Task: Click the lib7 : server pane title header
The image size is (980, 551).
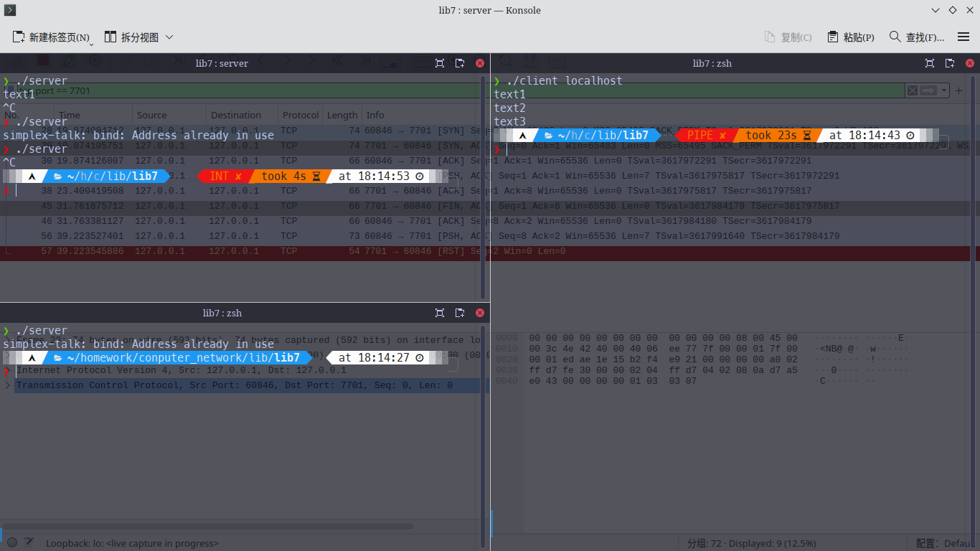Action: [222, 63]
